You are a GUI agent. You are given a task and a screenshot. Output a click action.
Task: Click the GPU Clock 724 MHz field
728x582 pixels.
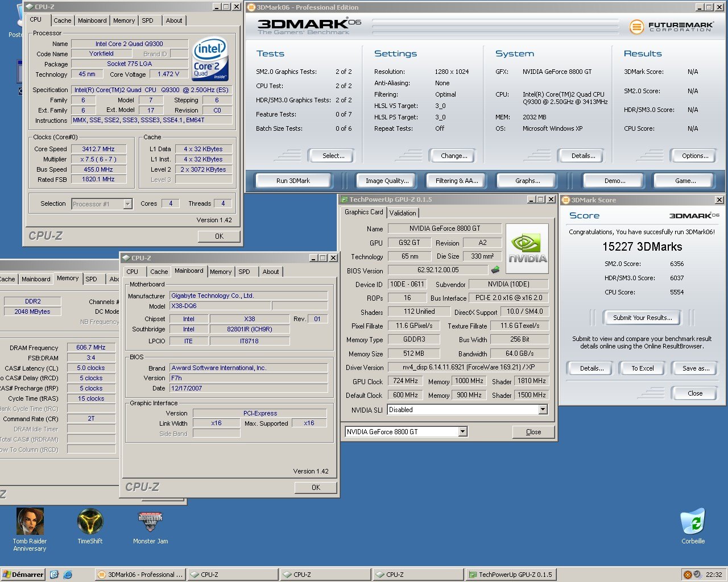coord(406,381)
